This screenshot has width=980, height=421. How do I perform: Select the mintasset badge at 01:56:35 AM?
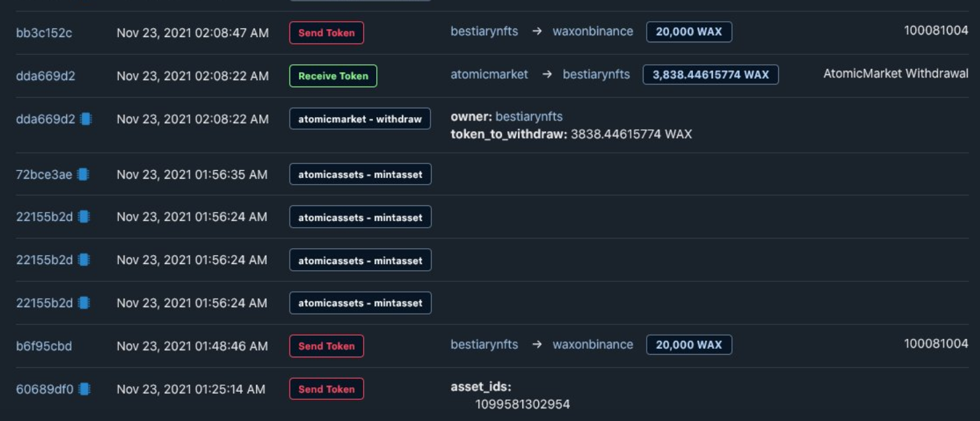pyautogui.click(x=360, y=175)
